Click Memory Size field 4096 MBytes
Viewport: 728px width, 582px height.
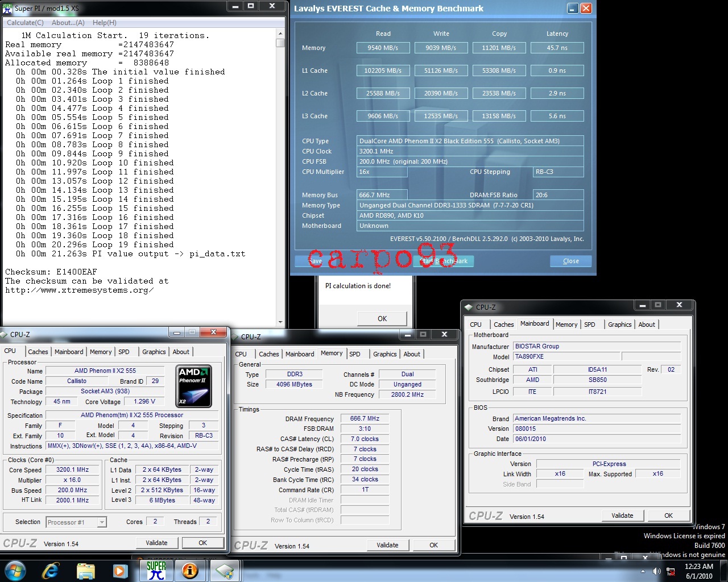[295, 384]
